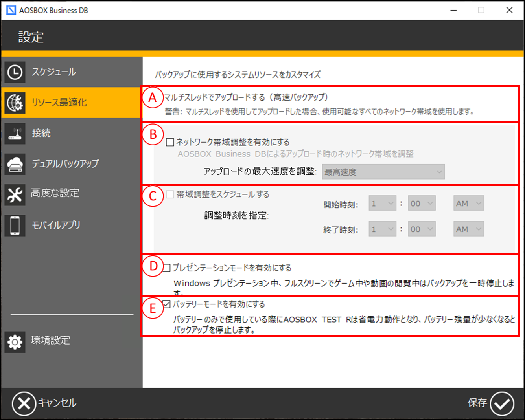Click the Windows プレゼンテーション中 description text

(344, 288)
